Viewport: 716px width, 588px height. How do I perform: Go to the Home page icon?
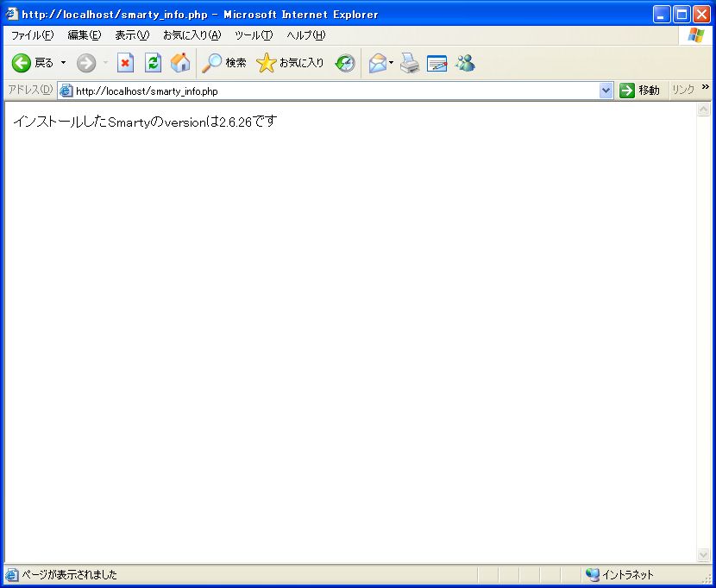[180, 63]
